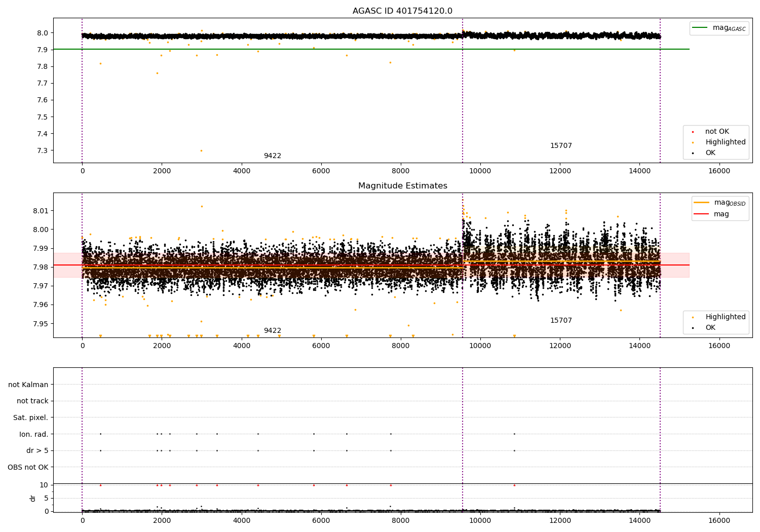Click the orange mag OBSID legend line
The width and height of the screenshot is (760, 532).
click(701, 202)
